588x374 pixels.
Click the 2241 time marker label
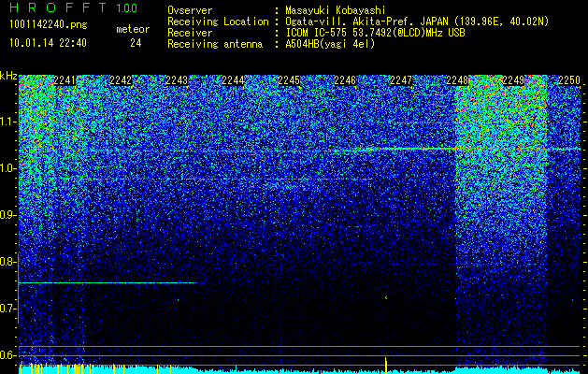click(65, 80)
